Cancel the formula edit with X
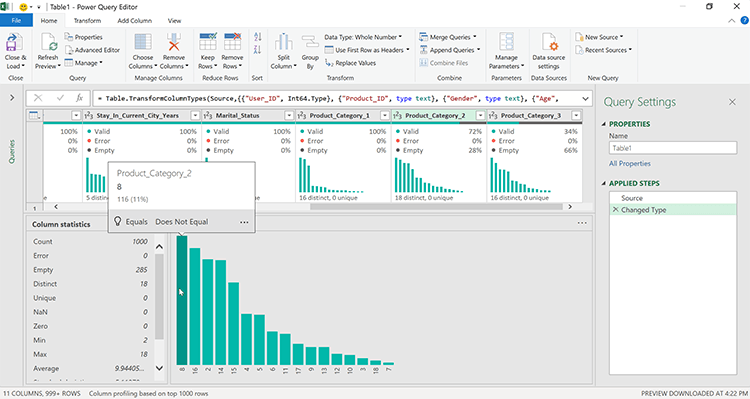Image resolution: width=750 pixels, height=399 pixels. (x=38, y=98)
